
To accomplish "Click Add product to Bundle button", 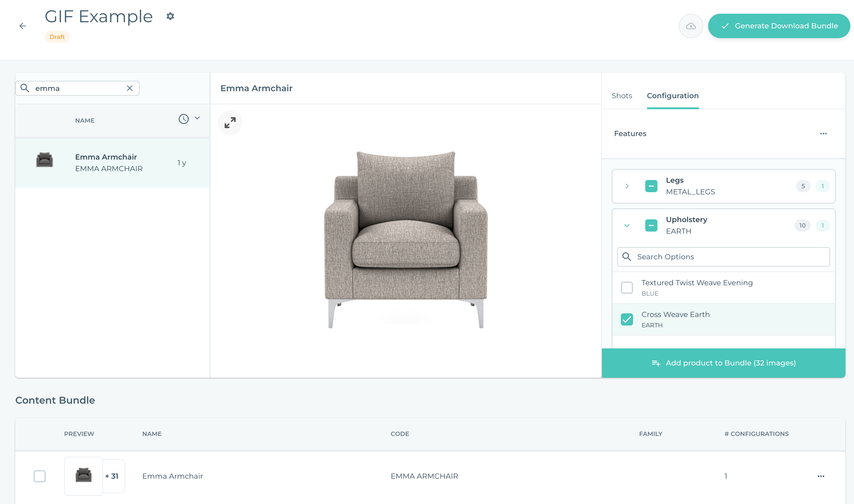I will [723, 363].
